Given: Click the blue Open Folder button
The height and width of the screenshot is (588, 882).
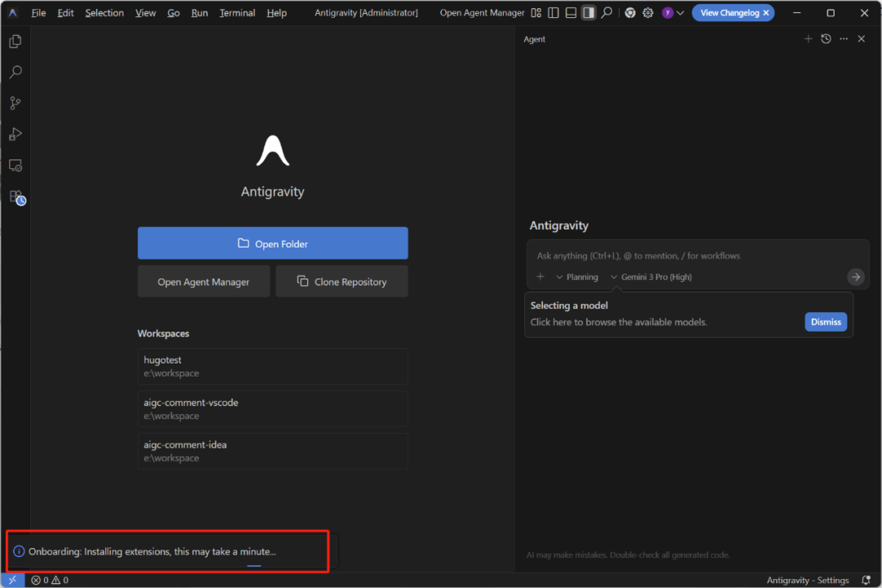Looking at the screenshot, I should coord(273,243).
